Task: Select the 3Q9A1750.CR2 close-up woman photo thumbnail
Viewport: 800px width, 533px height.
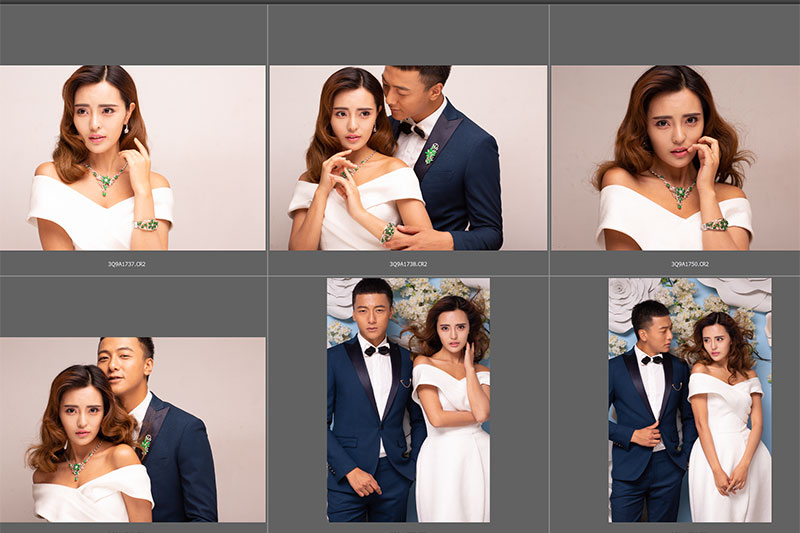Action: click(x=676, y=158)
